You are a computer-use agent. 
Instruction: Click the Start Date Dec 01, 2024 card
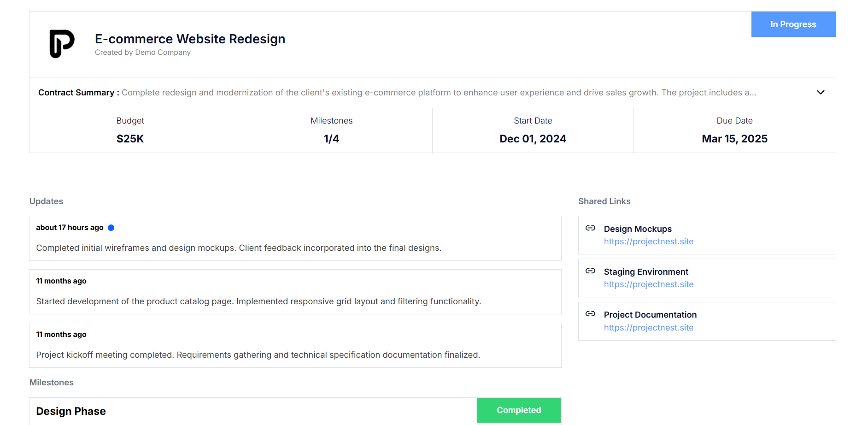tap(533, 130)
